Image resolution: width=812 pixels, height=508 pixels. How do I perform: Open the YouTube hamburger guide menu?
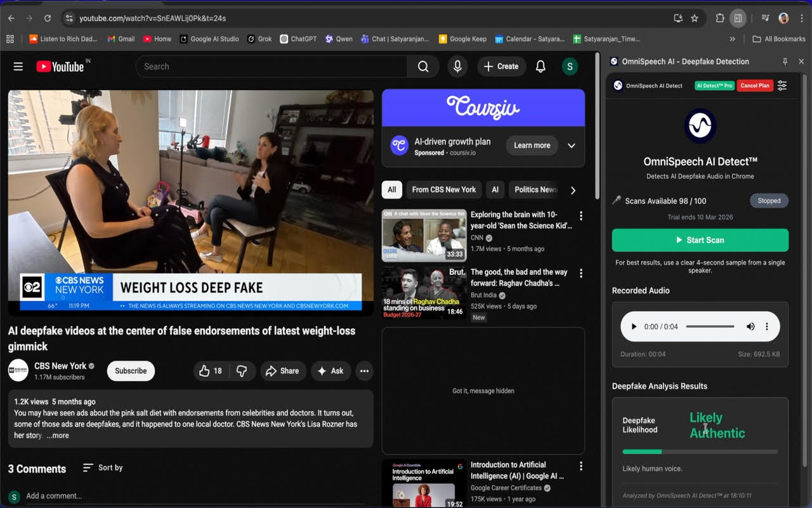(x=18, y=67)
